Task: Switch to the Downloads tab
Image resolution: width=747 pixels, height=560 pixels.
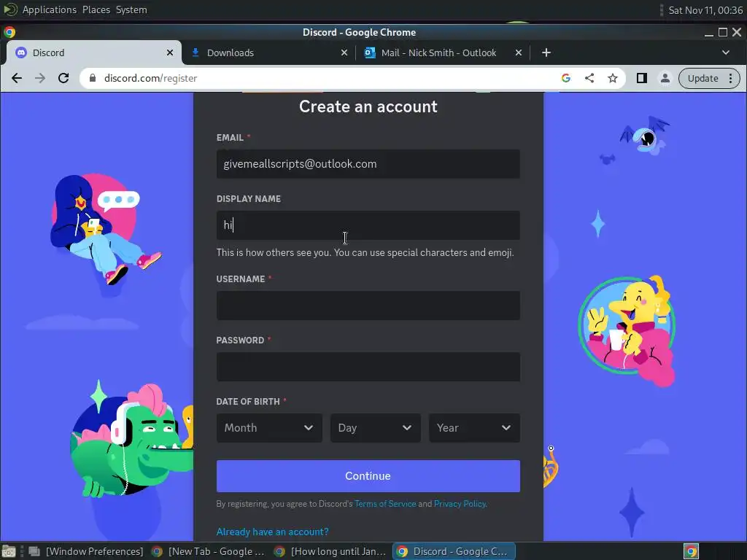Action: click(268, 52)
